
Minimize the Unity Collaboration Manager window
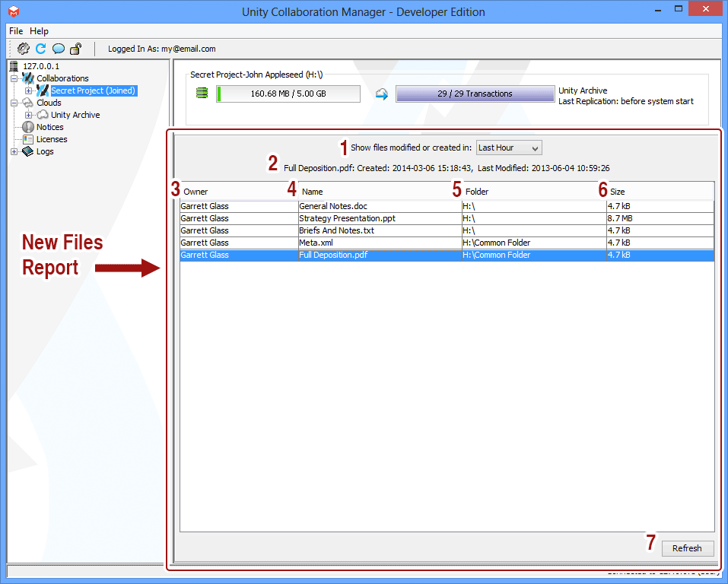658,10
